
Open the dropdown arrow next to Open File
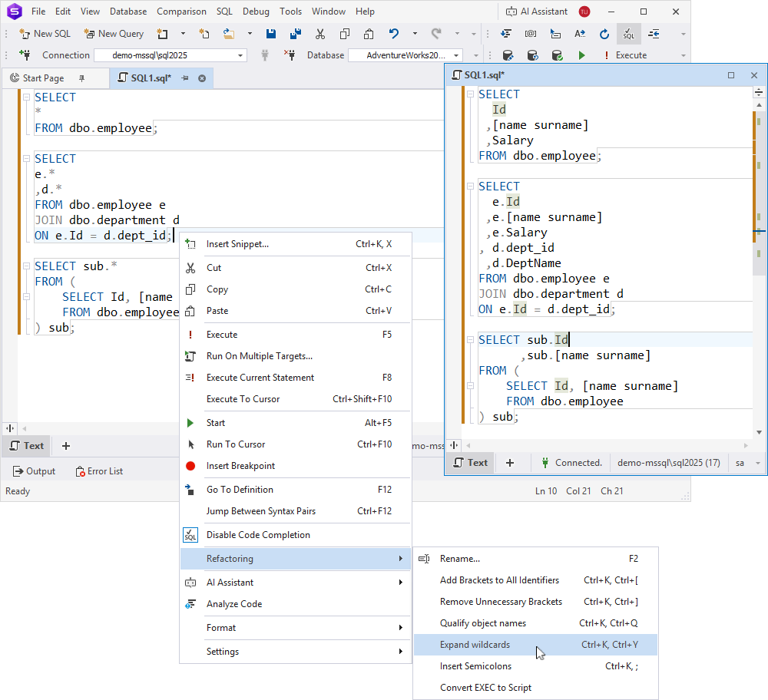tap(250, 34)
